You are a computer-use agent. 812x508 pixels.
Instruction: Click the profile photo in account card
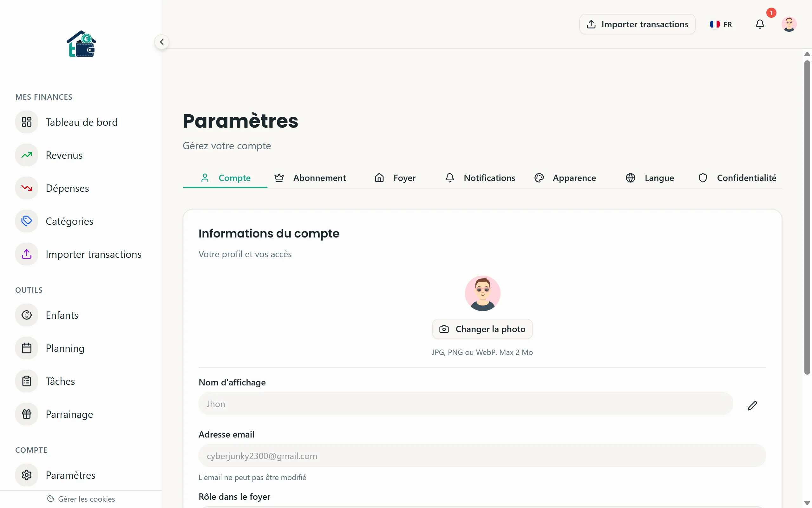click(482, 293)
